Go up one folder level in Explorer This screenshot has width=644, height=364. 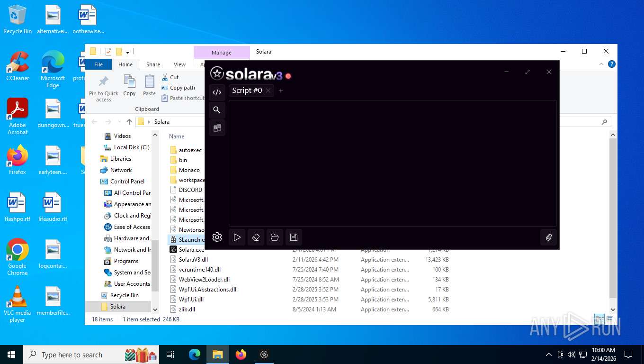(129, 122)
